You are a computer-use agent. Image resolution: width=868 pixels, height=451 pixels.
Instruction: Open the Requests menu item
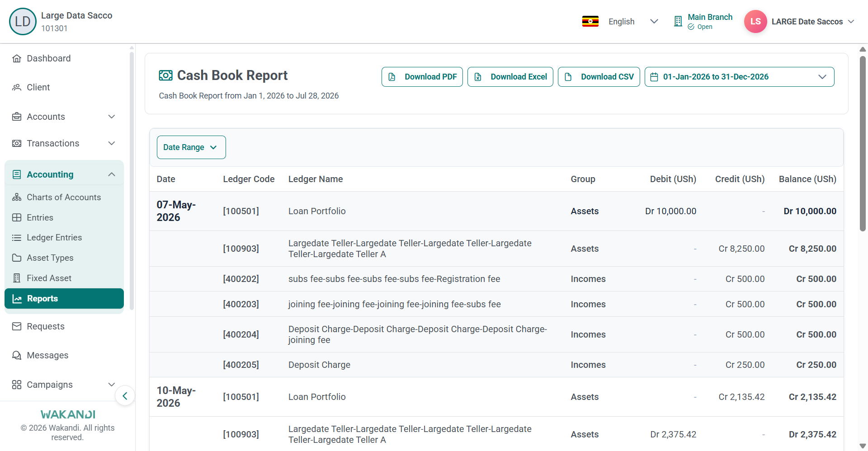click(64, 326)
